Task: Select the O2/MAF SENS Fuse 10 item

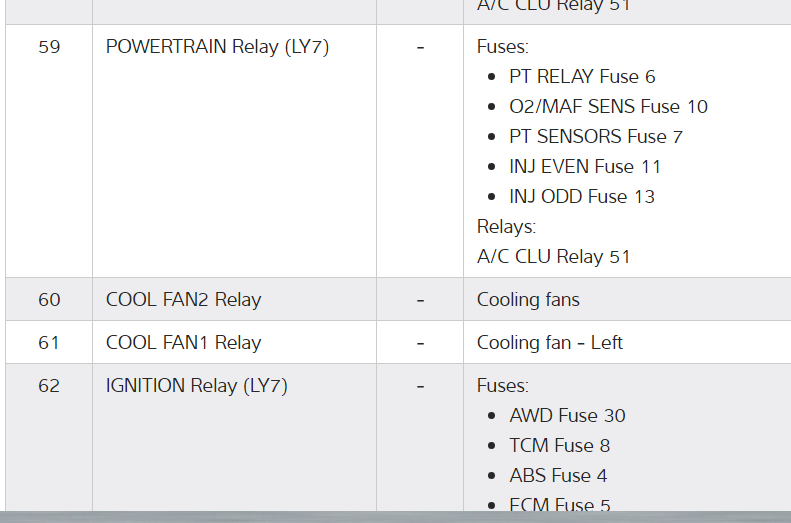Action: 608,107
